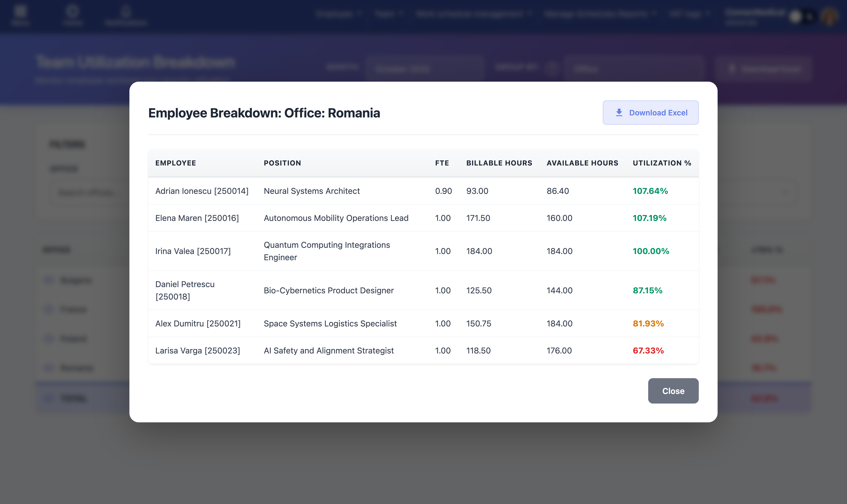Sort by Utilization % column header

(661, 163)
